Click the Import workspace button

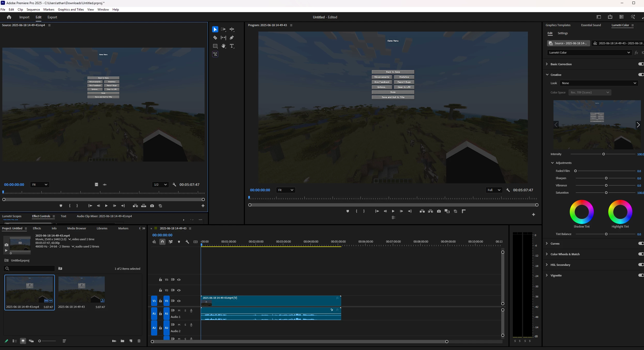point(24,17)
